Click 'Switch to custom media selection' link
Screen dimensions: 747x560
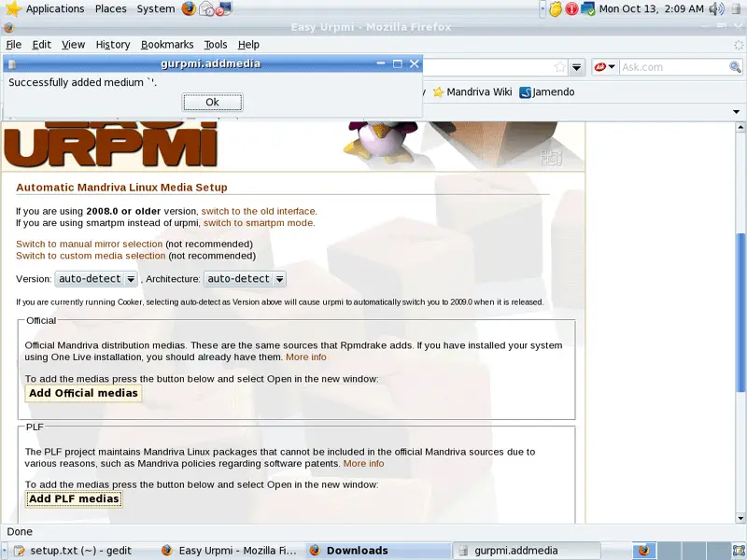point(91,256)
